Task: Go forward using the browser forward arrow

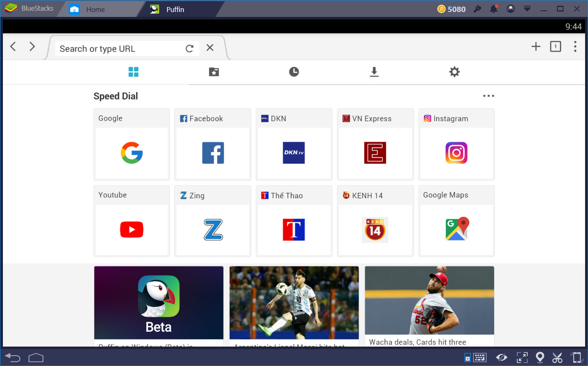Action: click(x=32, y=47)
